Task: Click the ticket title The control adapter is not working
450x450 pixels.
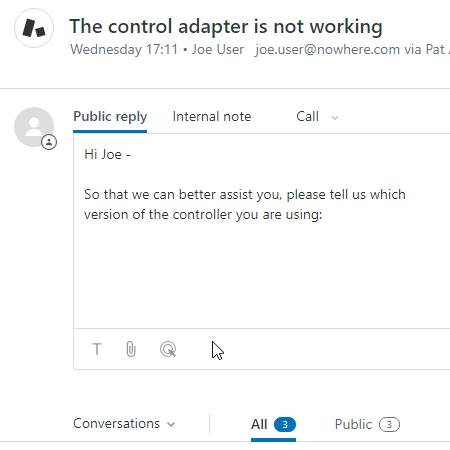Action: [x=226, y=26]
